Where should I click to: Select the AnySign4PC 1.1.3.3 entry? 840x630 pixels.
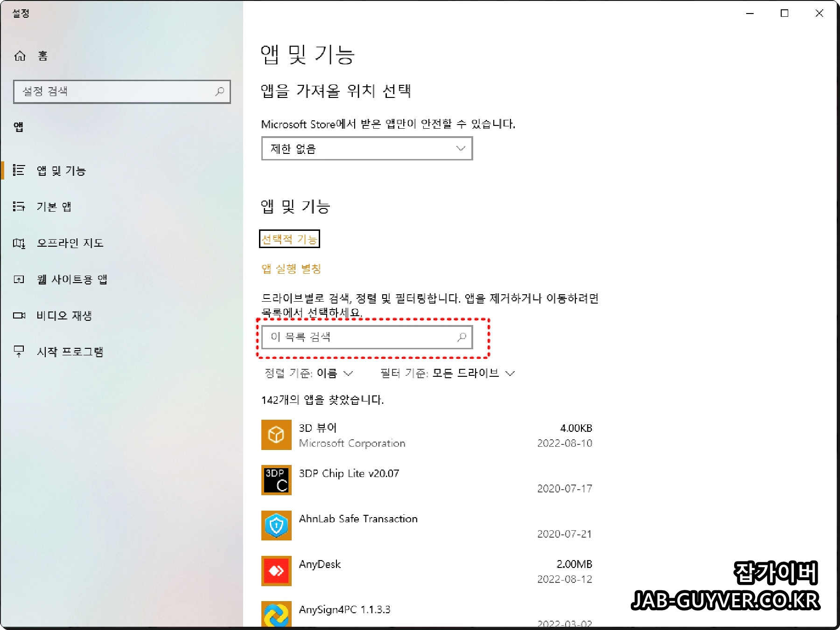[x=345, y=609]
